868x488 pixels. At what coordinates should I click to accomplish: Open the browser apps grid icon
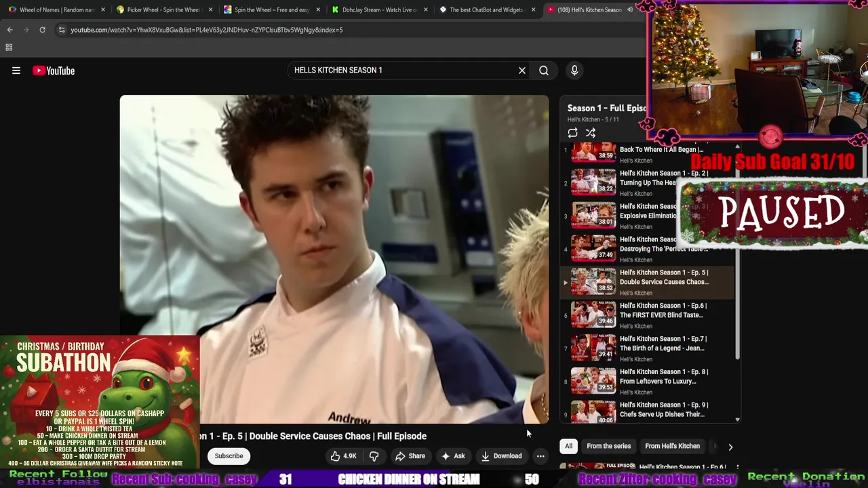click(x=9, y=47)
